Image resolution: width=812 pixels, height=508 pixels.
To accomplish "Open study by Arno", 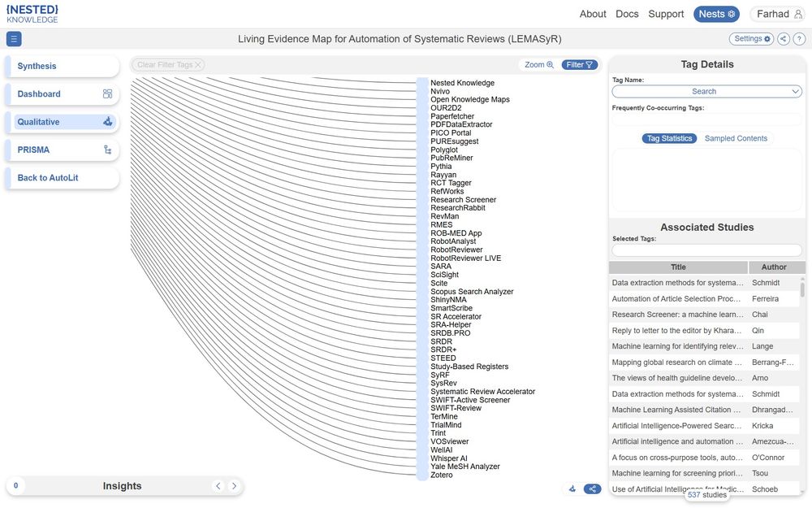I will 704,378.
